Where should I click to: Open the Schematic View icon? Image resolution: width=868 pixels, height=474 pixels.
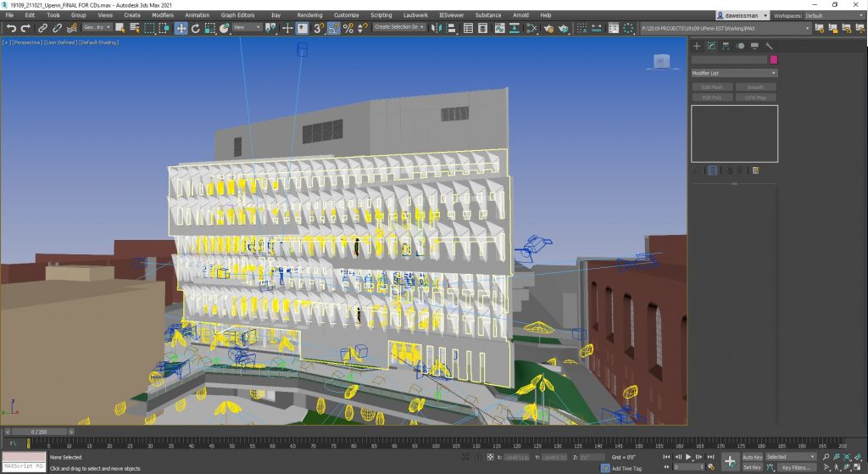[515, 28]
